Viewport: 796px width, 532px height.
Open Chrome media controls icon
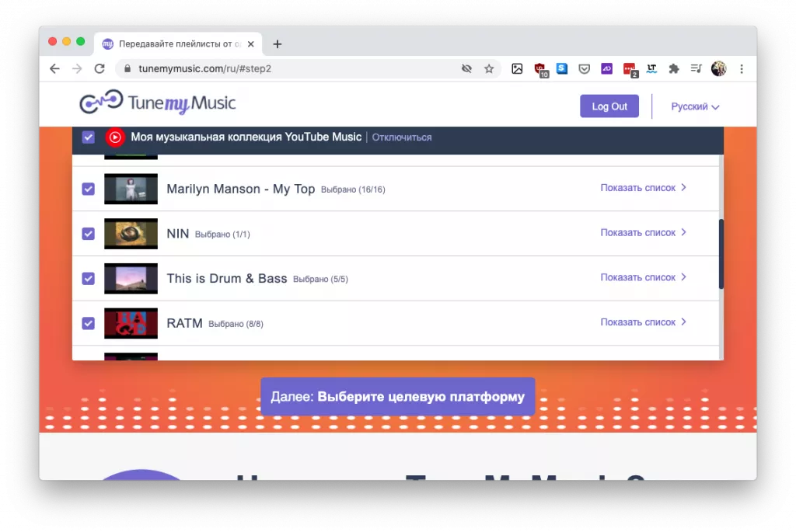click(696, 68)
